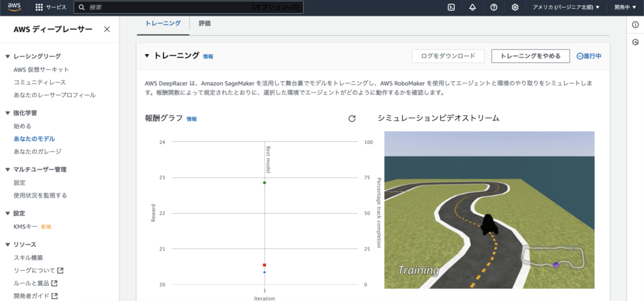Open あなたのレーサープロフィール
Image resolution: width=644 pixels, height=301 pixels.
(55, 95)
